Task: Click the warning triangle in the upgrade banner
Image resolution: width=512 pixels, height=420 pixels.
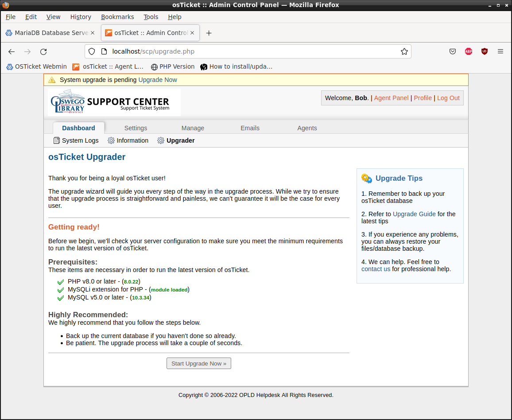Action: 52,80
